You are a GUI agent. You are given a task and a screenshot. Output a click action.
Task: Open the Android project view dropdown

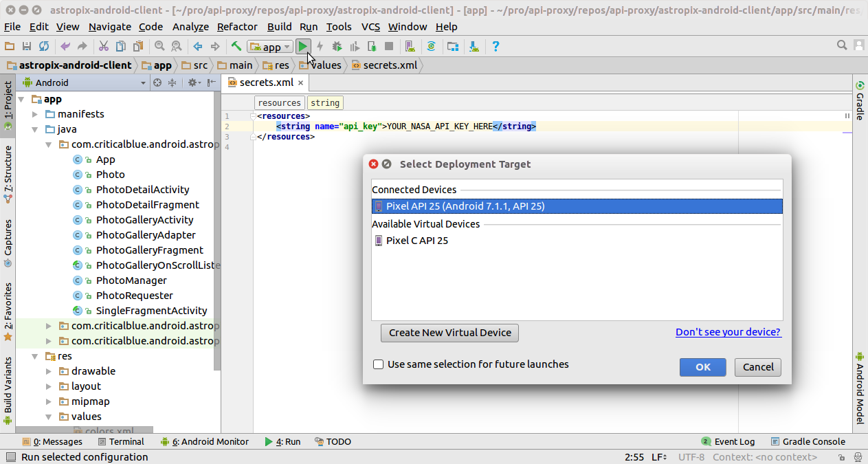[85, 82]
